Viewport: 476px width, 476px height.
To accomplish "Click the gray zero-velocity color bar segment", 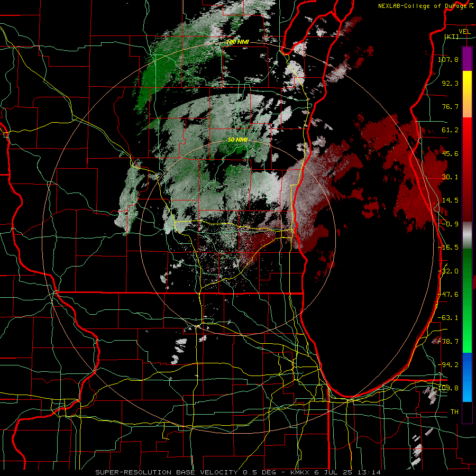I will 467,235.
